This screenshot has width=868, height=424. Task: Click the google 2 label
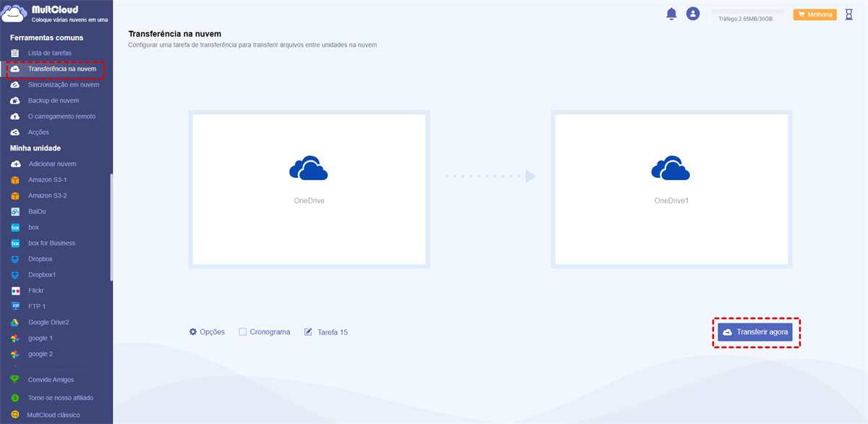41,355
